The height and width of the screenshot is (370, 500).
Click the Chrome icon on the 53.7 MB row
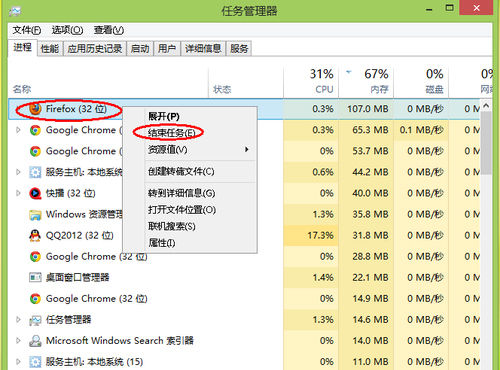[35, 151]
